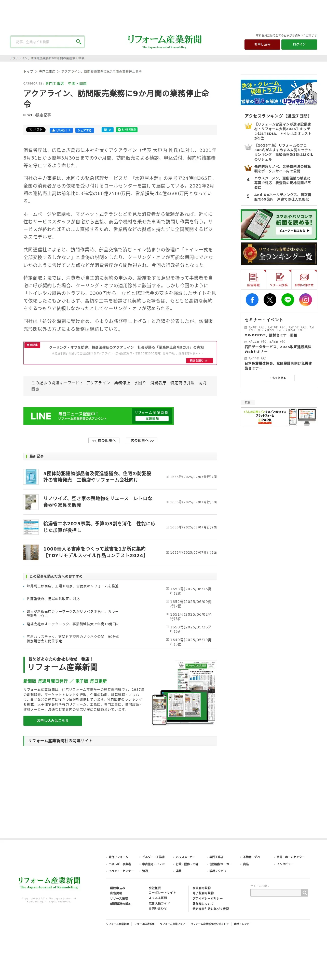Screen dimensions: 327x980
Task: Open the X social icon
Action: [x=270, y=299]
